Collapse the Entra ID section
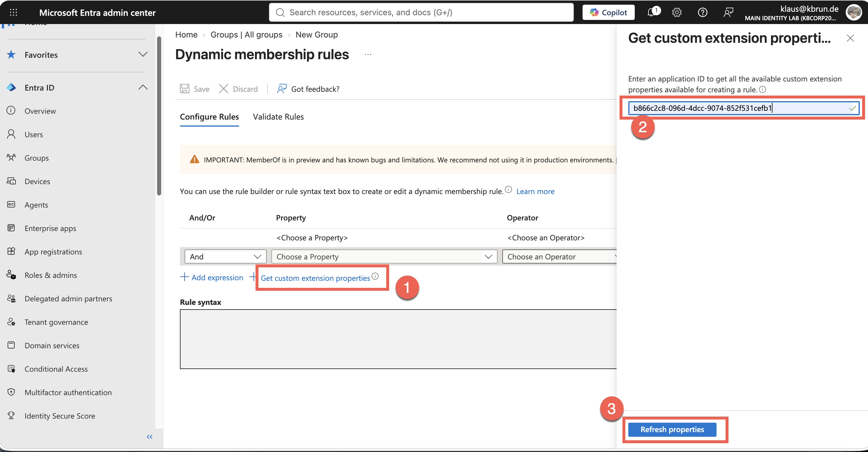Screen dimensions: 868x452 143,87
